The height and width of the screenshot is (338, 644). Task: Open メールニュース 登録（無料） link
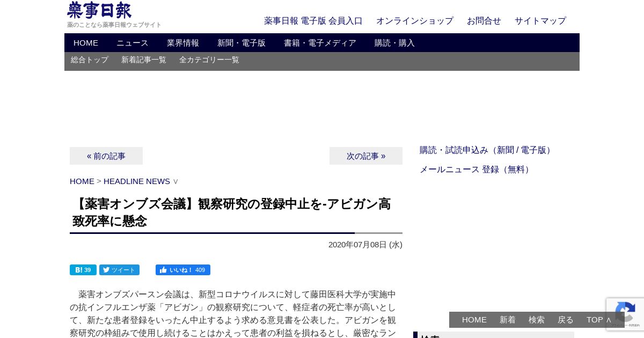[x=477, y=170]
